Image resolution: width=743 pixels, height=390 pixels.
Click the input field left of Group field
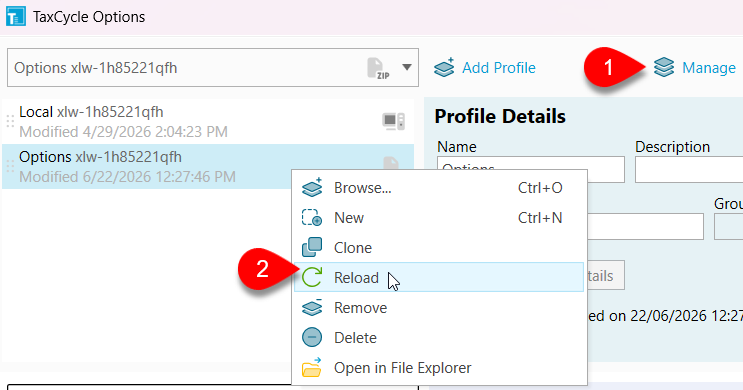[x=645, y=227]
